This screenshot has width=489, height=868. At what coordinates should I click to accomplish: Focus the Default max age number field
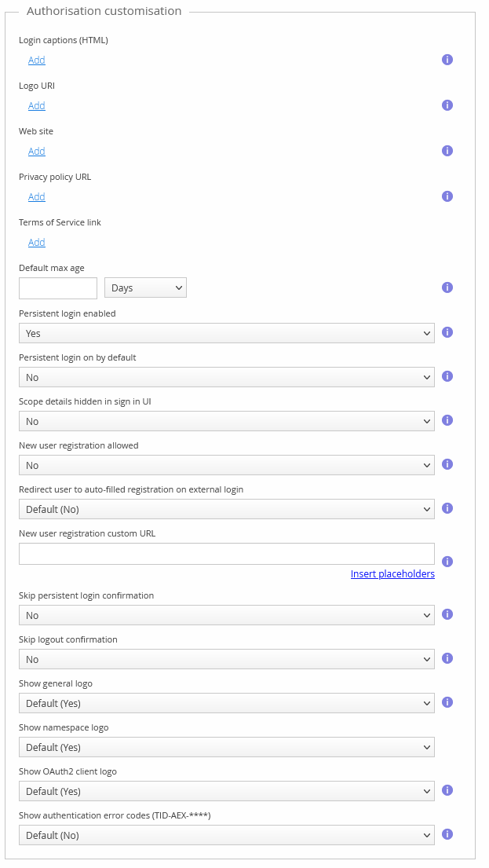coord(58,288)
